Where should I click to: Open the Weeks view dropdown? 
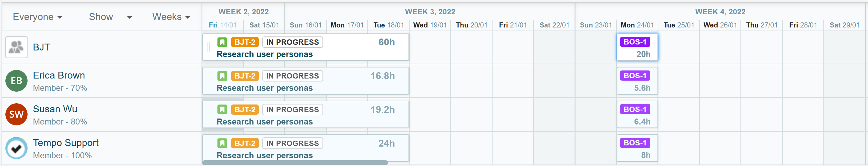171,17
